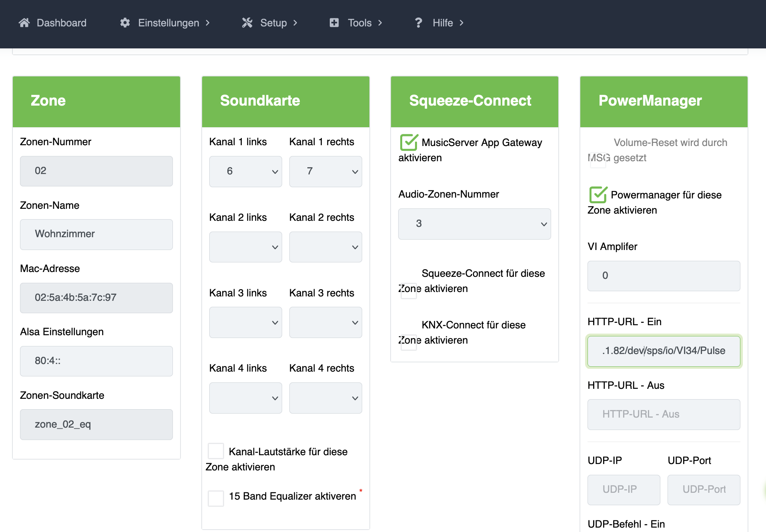Click the Dashboard home icon
Screen dimensions: 766x532
point(24,23)
